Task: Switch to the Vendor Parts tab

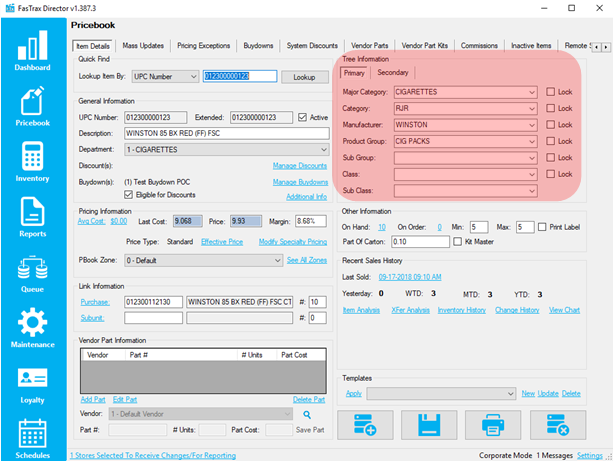Action: (369, 46)
